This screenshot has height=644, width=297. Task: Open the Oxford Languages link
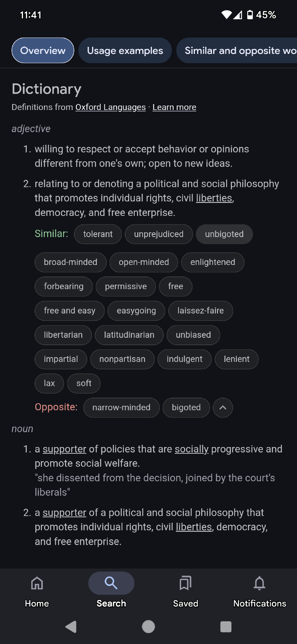pos(110,107)
